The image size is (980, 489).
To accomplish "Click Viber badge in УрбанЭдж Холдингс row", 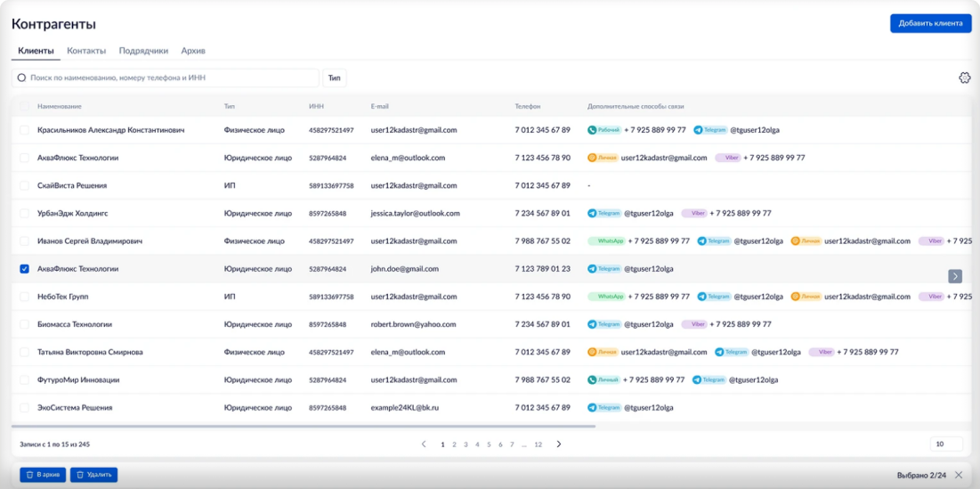I will pyautogui.click(x=693, y=213).
